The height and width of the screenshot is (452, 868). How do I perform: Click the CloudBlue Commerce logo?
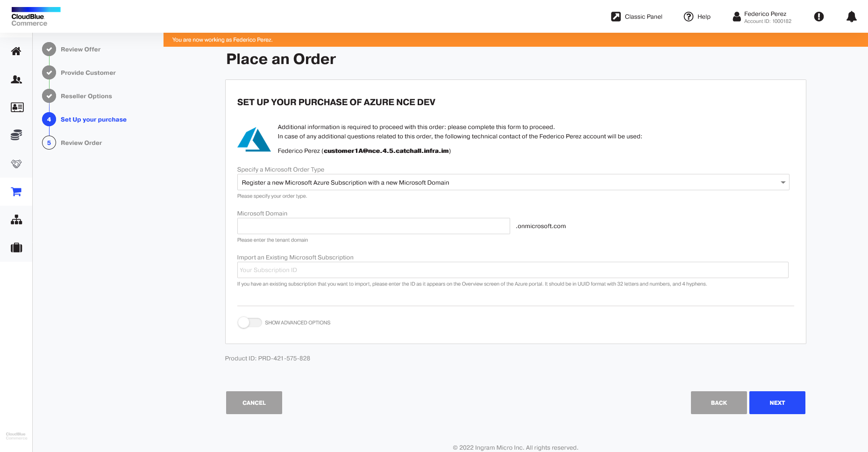click(x=36, y=17)
